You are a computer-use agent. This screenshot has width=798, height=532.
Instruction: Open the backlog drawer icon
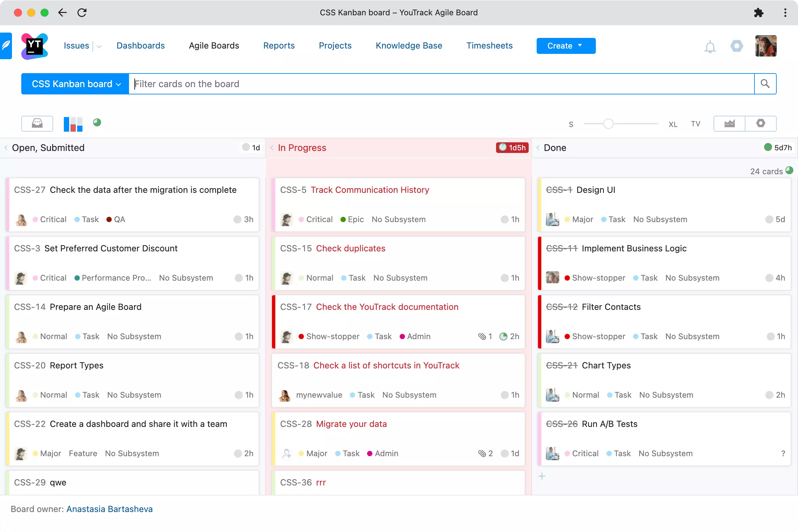pyautogui.click(x=37, y=123)
